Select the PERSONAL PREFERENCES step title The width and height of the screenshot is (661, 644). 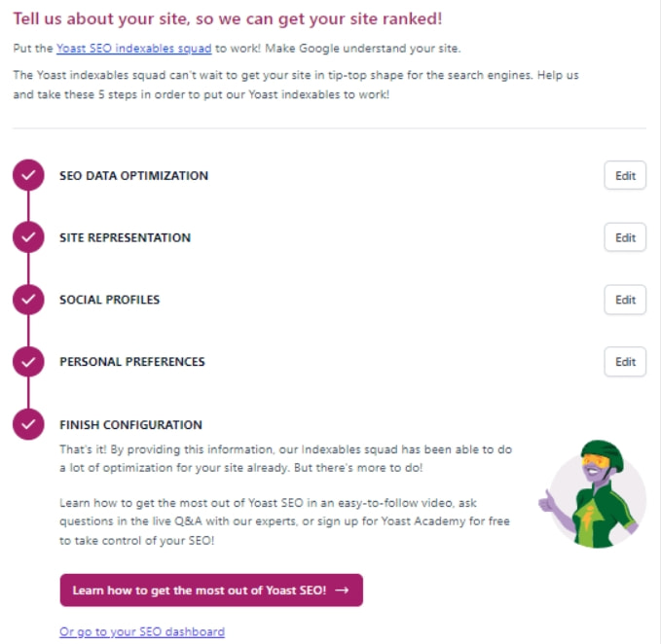click(131, 362)
